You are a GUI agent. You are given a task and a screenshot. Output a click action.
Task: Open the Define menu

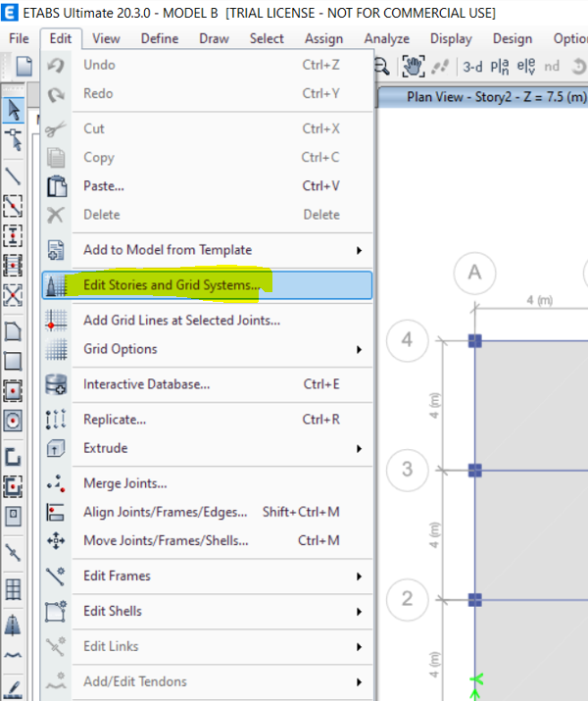(160, 38)
